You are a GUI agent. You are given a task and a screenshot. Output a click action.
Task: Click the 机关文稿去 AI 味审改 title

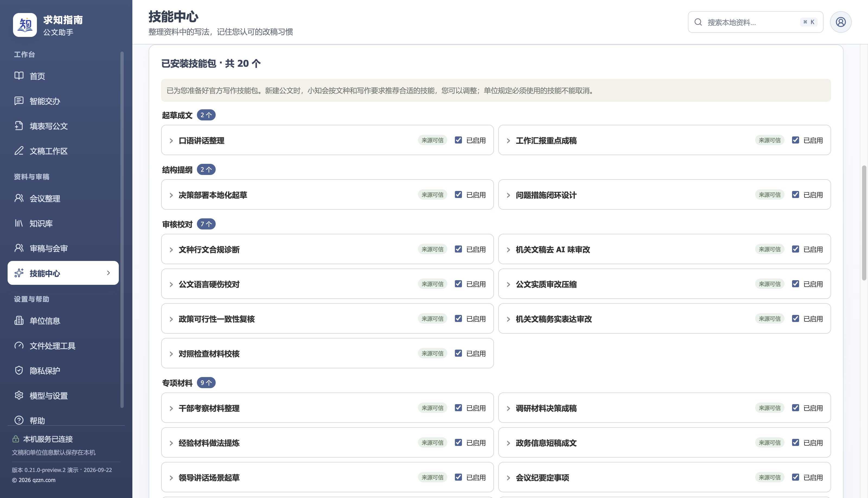click(553, 250)
